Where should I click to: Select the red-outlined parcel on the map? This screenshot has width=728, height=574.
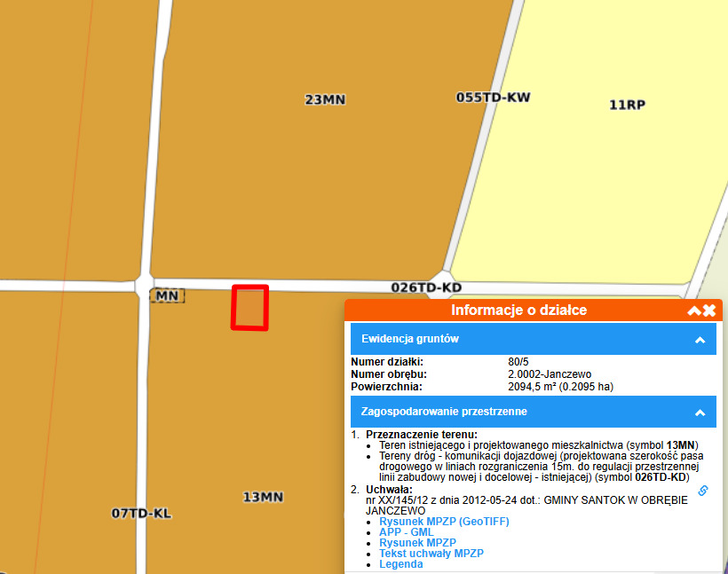249,308
